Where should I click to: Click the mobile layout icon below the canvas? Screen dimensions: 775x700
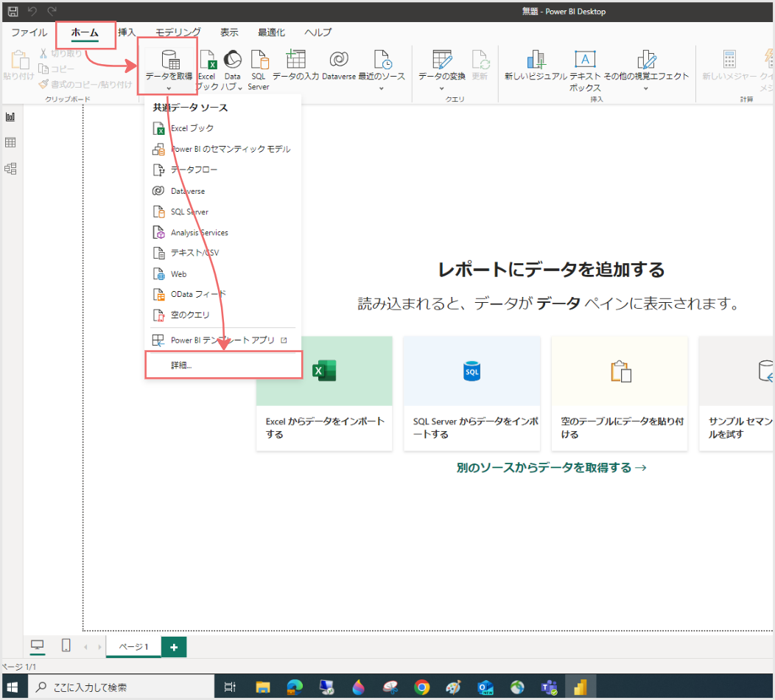[x=66, y=645]
